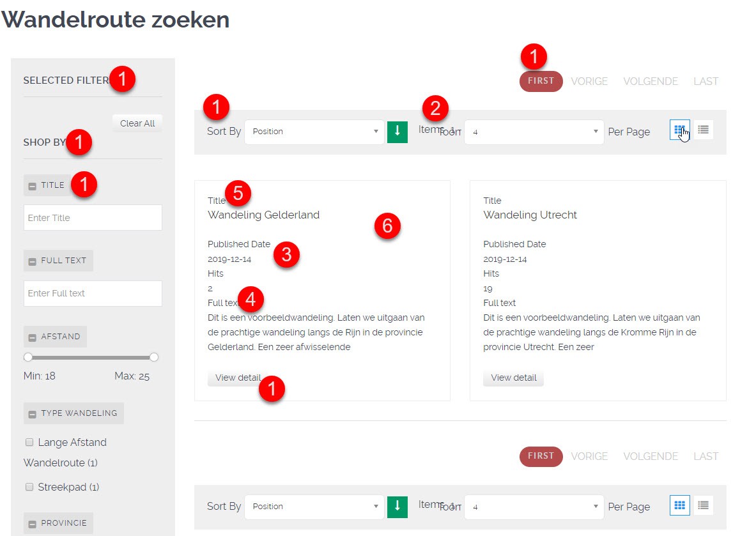Collapse the Full Text filter section
Viewport: 756px width, 536px height.
coord(33,261)
